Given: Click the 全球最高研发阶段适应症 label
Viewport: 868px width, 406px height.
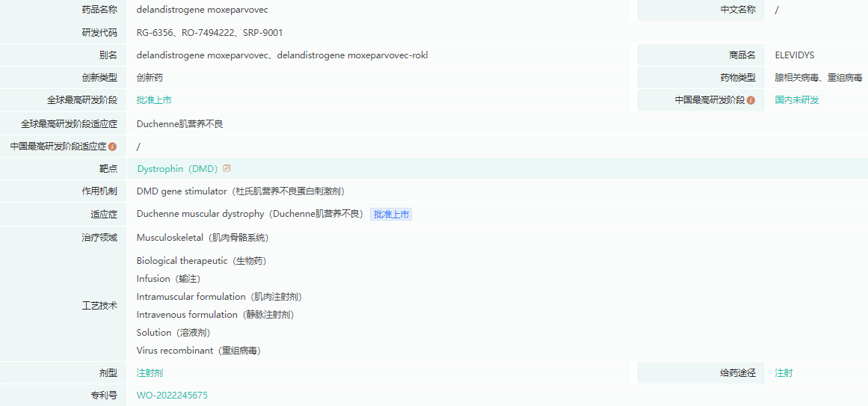Looking at the screenshot, I should coord(70,124).
